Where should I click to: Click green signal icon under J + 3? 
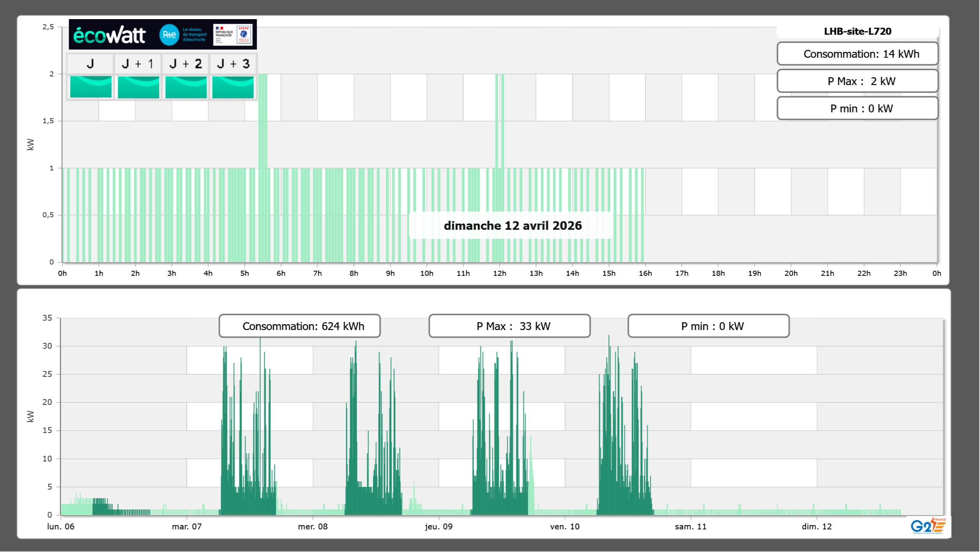click(233, 87)
